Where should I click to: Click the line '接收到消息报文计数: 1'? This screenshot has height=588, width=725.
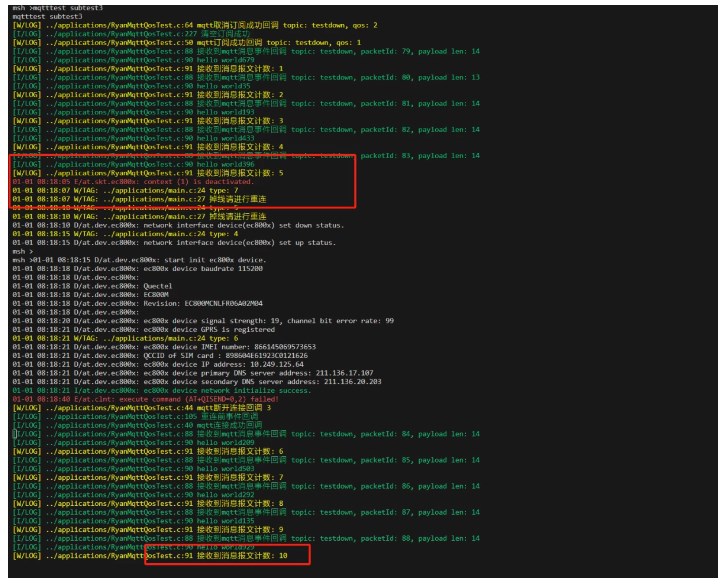148,69
